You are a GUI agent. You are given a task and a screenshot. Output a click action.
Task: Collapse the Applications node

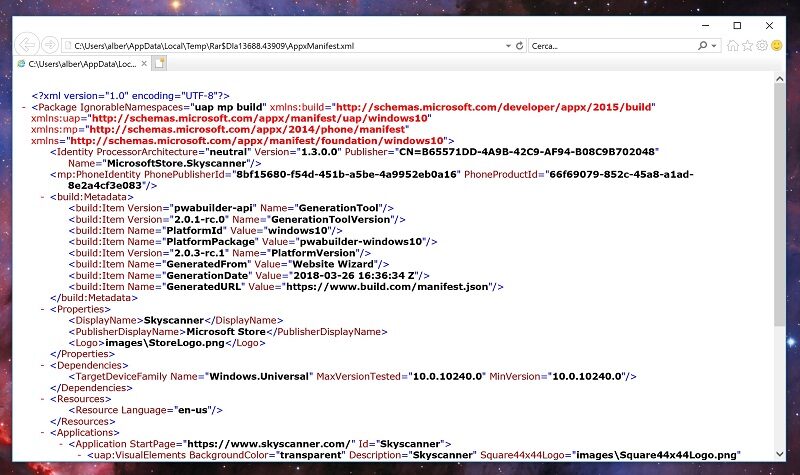pos(42,433)
